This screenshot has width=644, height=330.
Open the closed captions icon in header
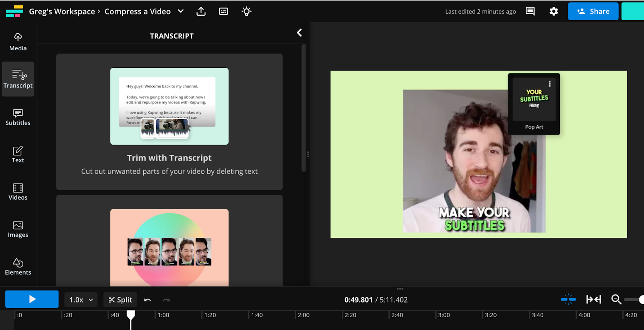[x=223, y=11]
